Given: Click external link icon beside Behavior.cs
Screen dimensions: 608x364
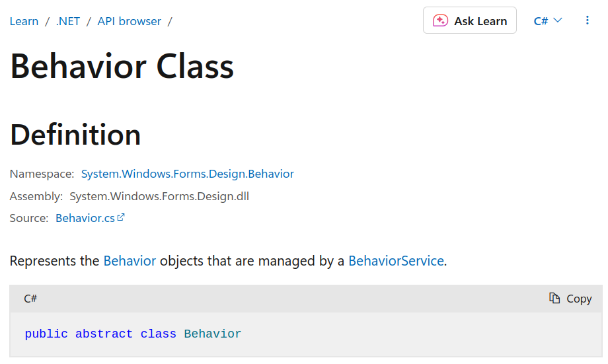Looking at the screenshot, I should 121,217.
